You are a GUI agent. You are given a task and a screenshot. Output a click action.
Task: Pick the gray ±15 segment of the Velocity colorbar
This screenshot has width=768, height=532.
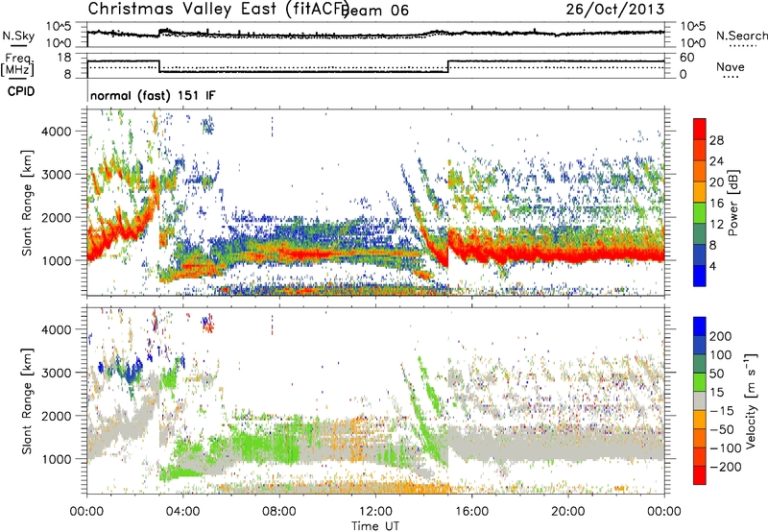pos(700,400)
